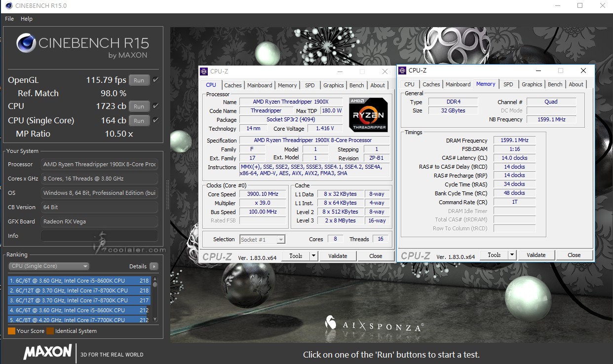Switch to Graphics tab in left CPU-Z
The width and height of the screenshot is (613, 364).
point(334,85)
